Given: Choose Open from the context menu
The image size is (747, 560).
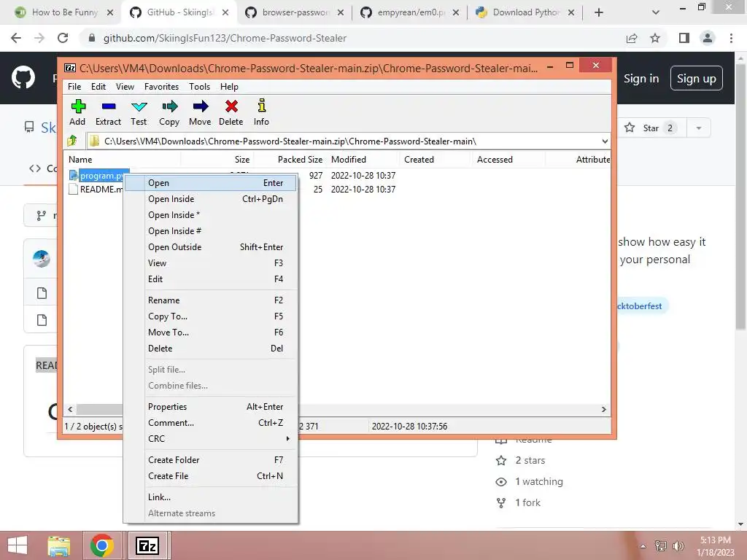Looking at the screenshot, I should pyautogui.click(x=211, y=183).
